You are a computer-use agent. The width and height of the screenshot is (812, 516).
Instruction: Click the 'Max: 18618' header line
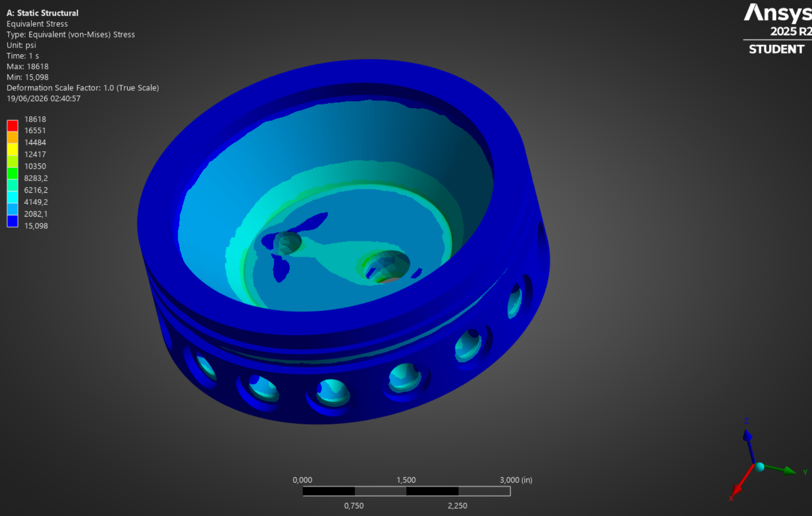[x=28, y=66]
